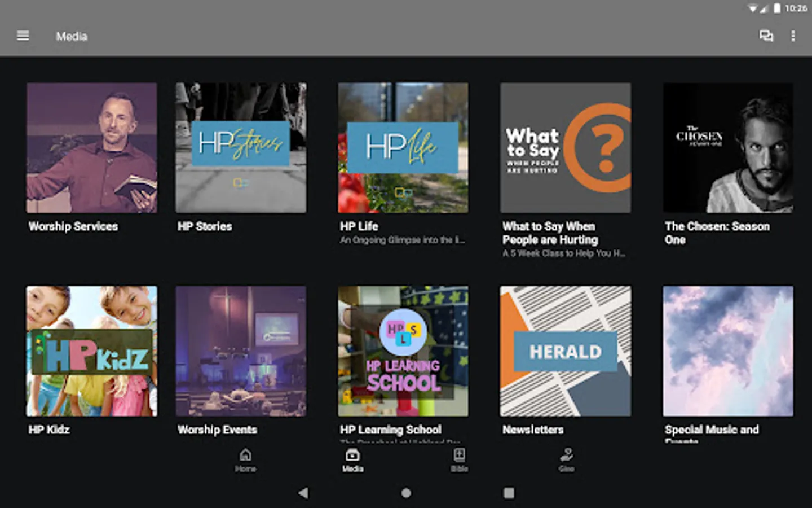Open The Chosen Season One thumbnail
Image resolution: width=812 pixels, height=508 pixels.
pyautogui.click(x=728, y=148)
